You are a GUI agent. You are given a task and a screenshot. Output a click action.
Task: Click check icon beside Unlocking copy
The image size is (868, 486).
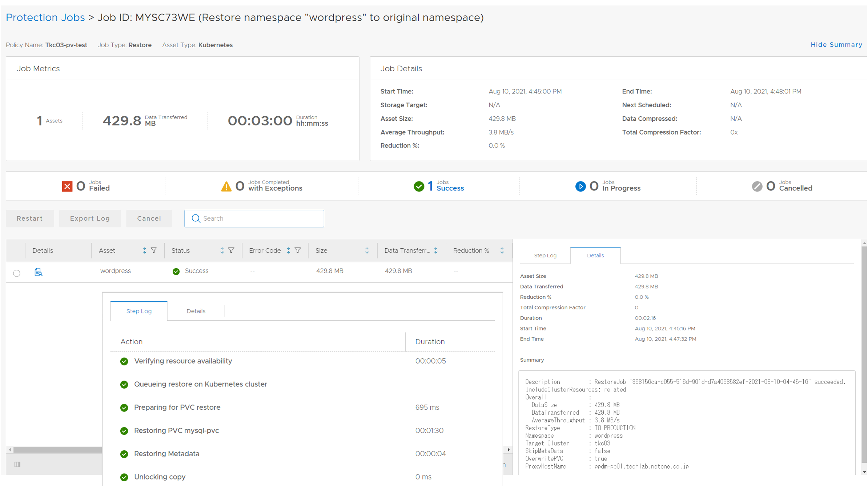pos(124,477)
